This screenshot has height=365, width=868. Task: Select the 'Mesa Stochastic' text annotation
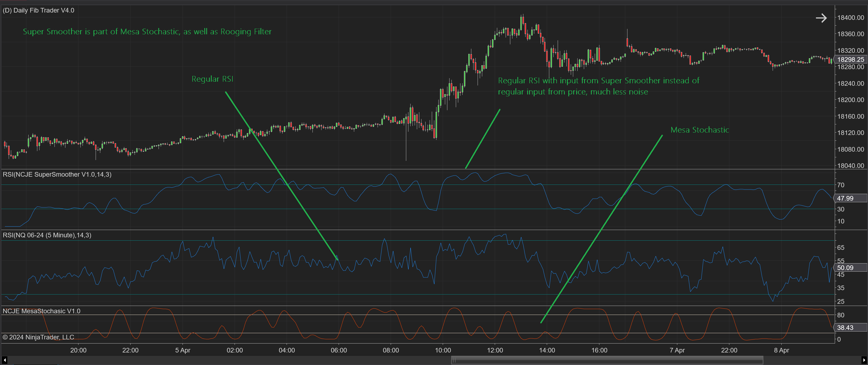700,130
